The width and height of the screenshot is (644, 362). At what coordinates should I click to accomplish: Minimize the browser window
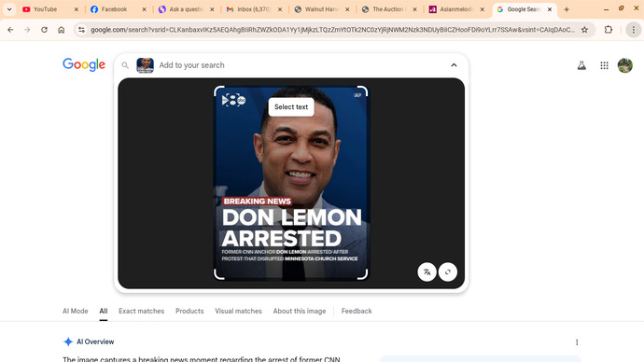(607, 9)
